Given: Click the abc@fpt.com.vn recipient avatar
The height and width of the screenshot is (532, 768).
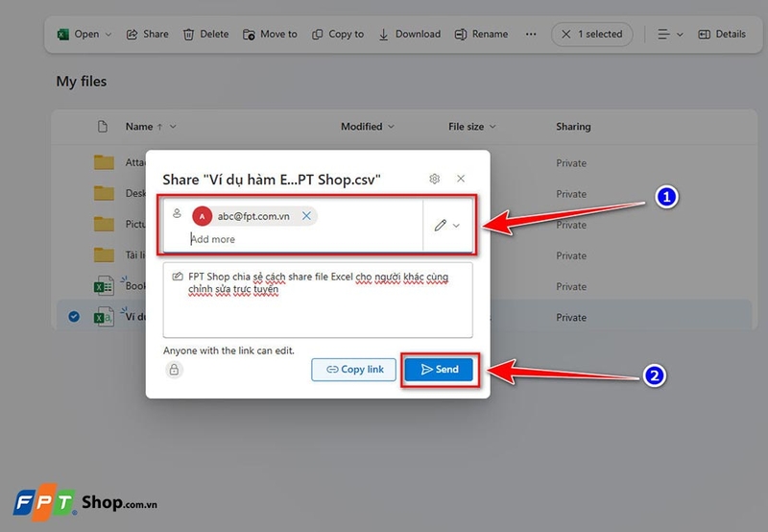Looking at the screenshot, I should 202,216.
